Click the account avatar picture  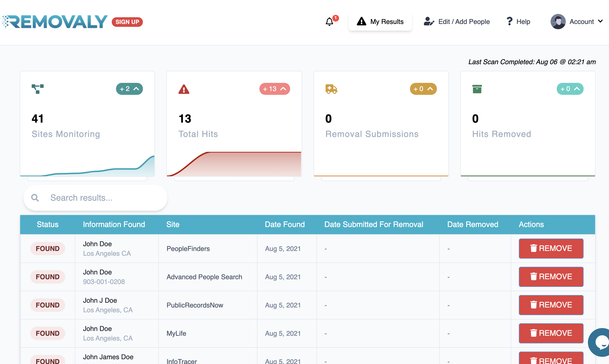tap(558, 22)
